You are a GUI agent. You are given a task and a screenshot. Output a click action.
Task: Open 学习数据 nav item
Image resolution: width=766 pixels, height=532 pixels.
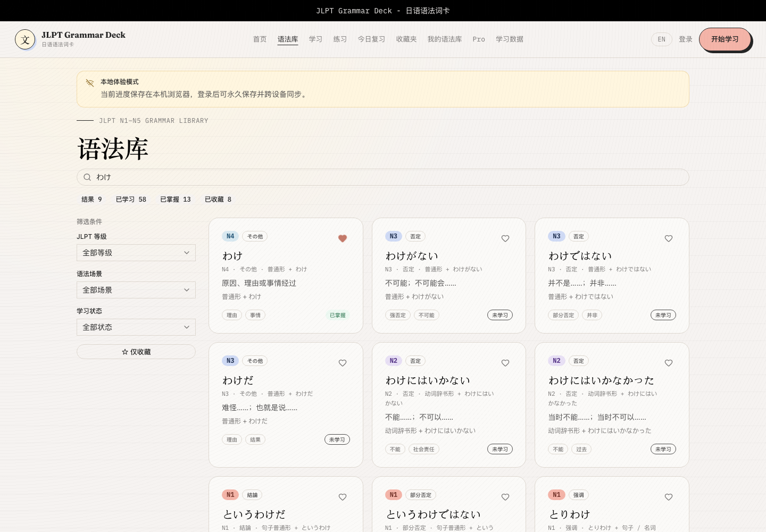[x=510, y=39]
